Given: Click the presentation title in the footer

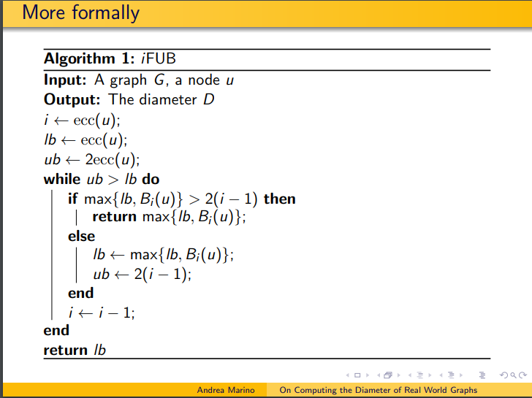Looking at the screenshot, I should (x=378, y=391).
